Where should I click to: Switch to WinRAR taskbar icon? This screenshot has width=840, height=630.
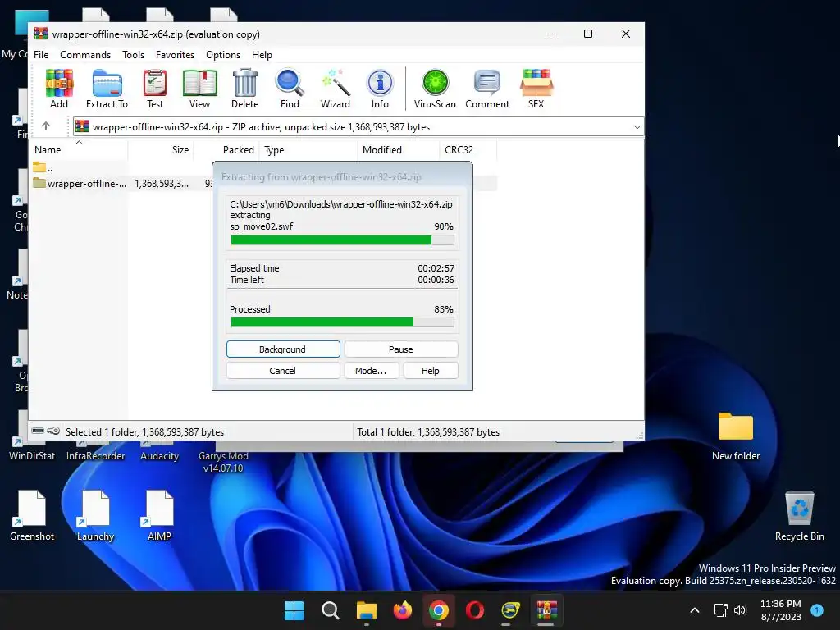(x=547, y=610)
